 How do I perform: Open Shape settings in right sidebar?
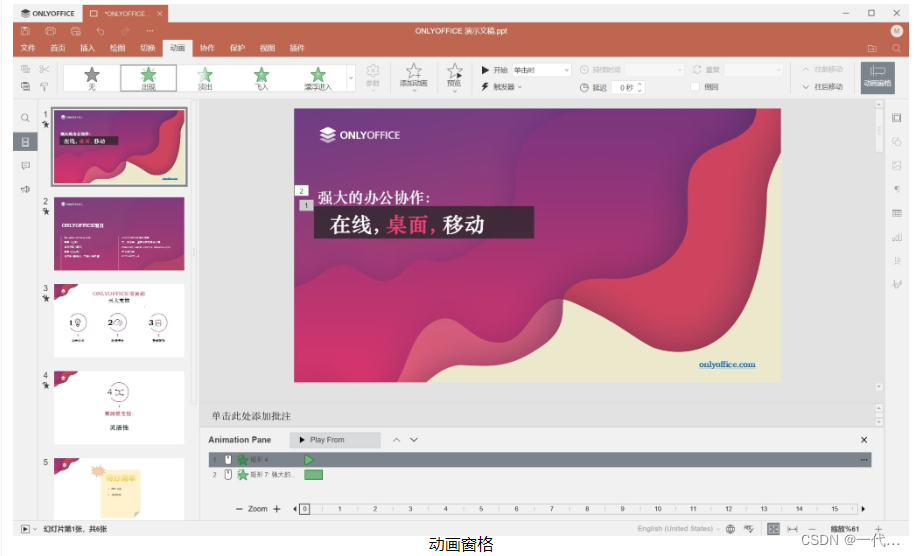pos(896,142)
